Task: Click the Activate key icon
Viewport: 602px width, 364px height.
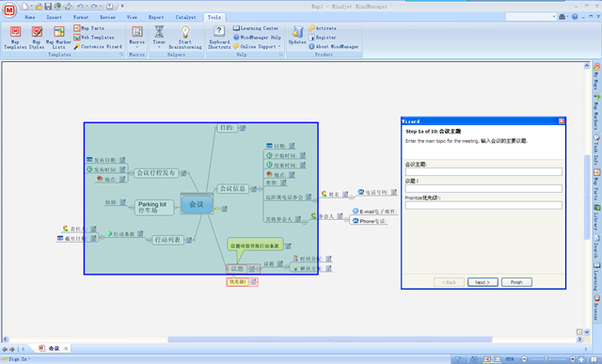Action: tap(311, 28)
